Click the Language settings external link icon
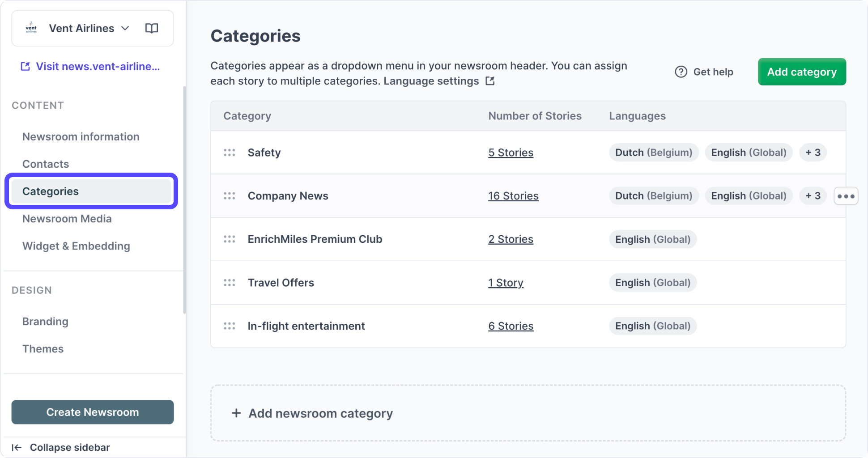 point(490,81)
